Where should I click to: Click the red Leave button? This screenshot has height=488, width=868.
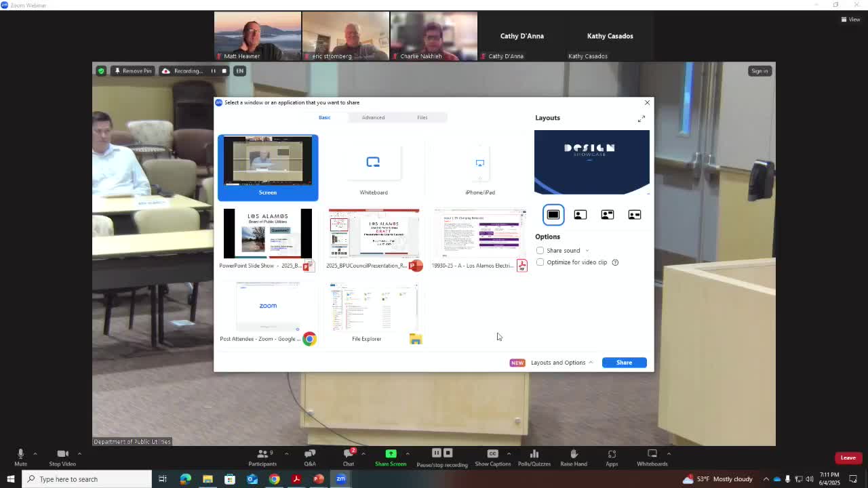[848, 457]
